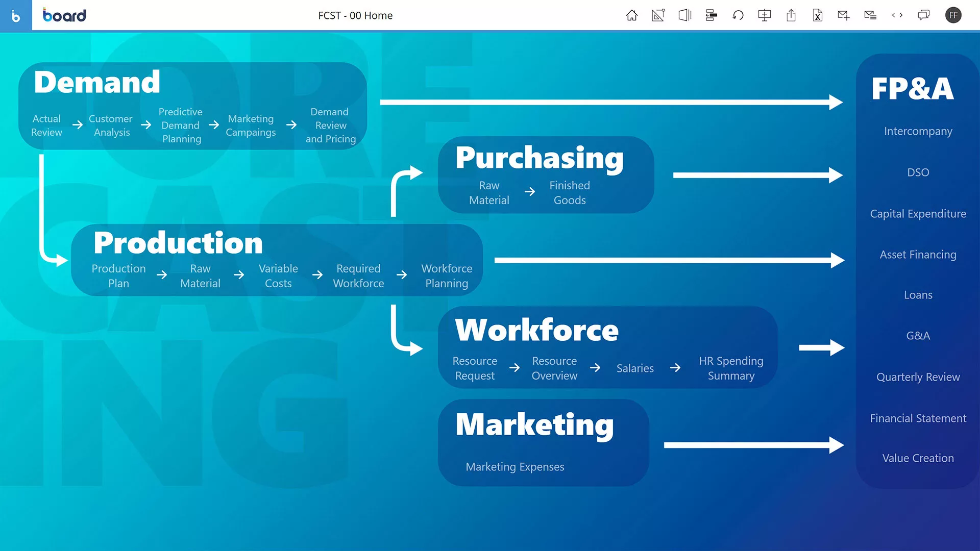Click the Purchasing heading
This screenshot has height=551, width=980.
point(540,158)
